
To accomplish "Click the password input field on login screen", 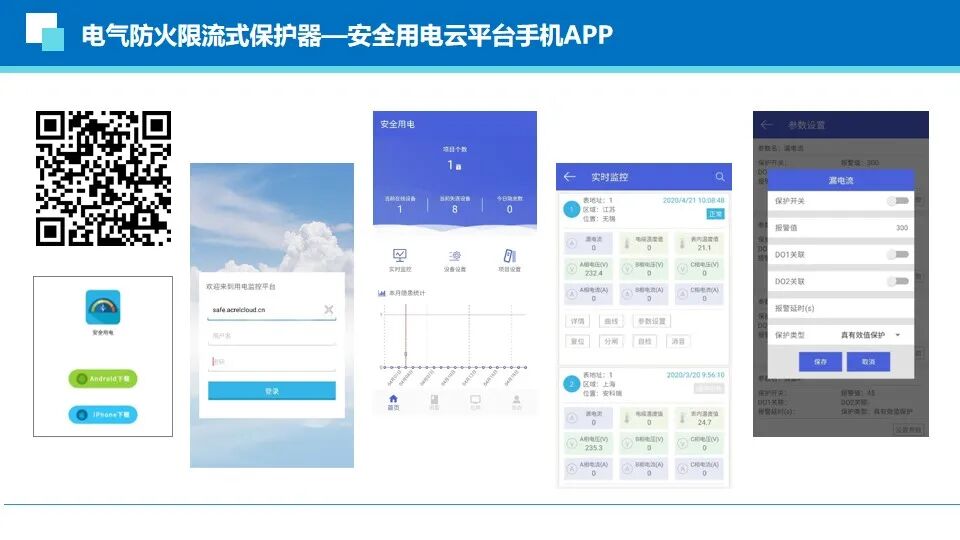I will [272, 362].
